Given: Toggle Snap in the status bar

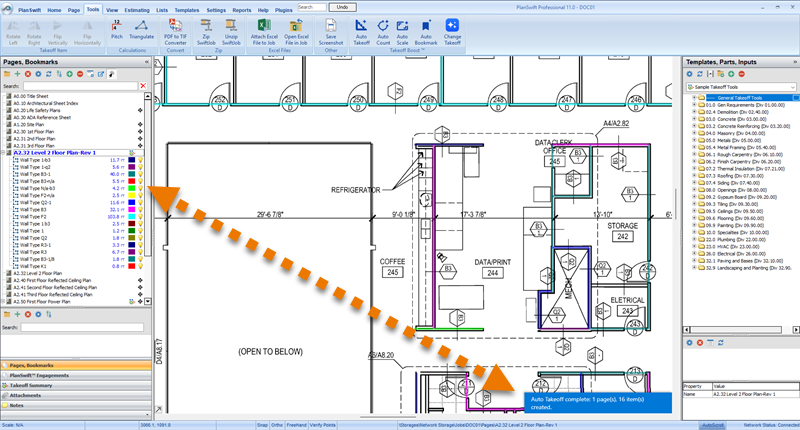Looking at the screenshot, I should [262, 425].
